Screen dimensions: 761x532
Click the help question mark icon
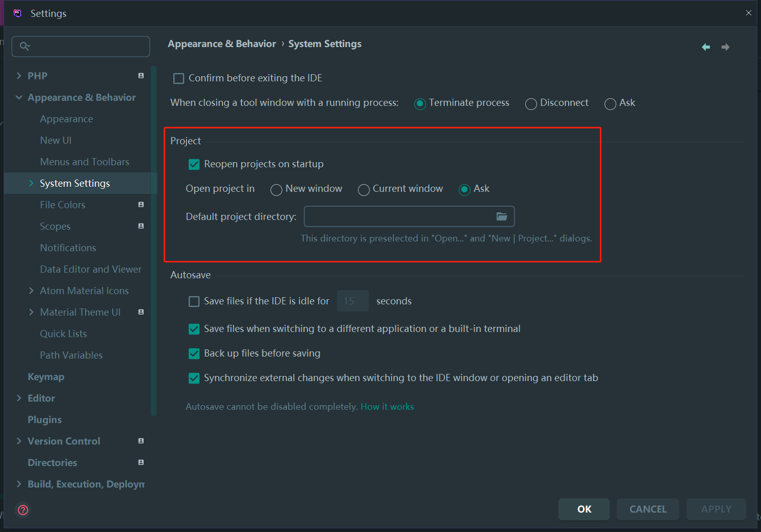(23, 509)
